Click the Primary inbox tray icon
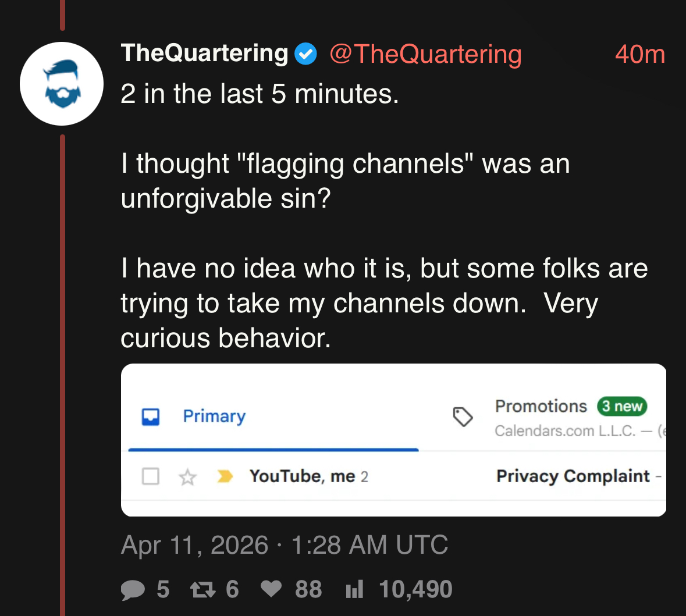The width and height of the screenshot is (686, 616). 151,416
